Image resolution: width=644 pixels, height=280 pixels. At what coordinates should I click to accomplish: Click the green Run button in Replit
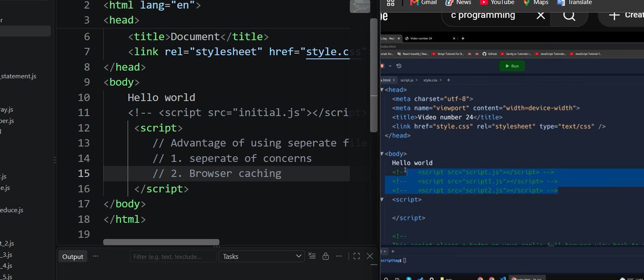tap(512, 66)
